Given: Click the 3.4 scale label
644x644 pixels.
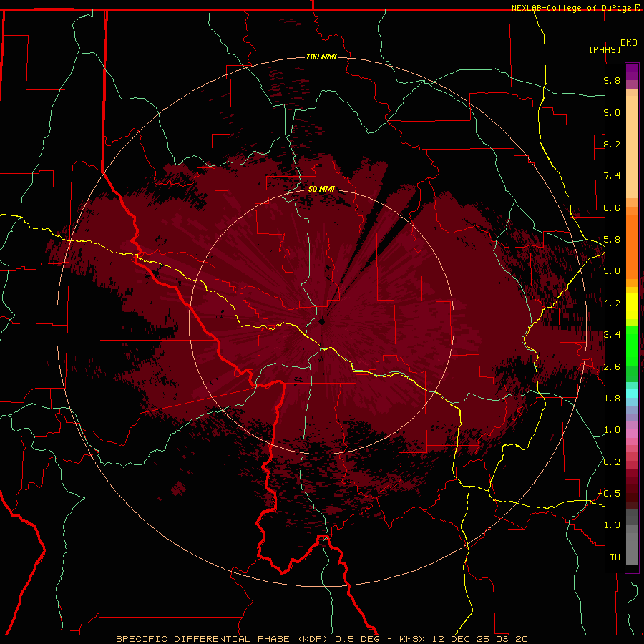Looking at the screenshot, I should click(x=612, y=335).
